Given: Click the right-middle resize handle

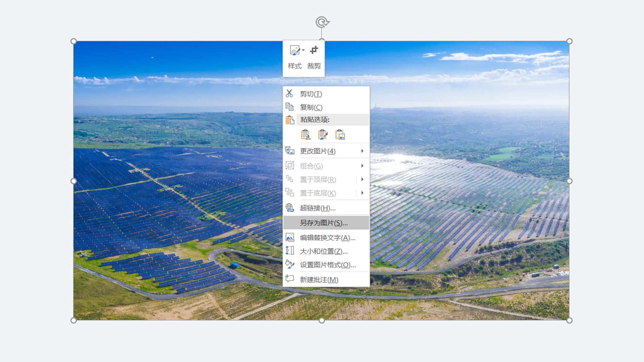Looking at the screenshot, I should 569,181.
